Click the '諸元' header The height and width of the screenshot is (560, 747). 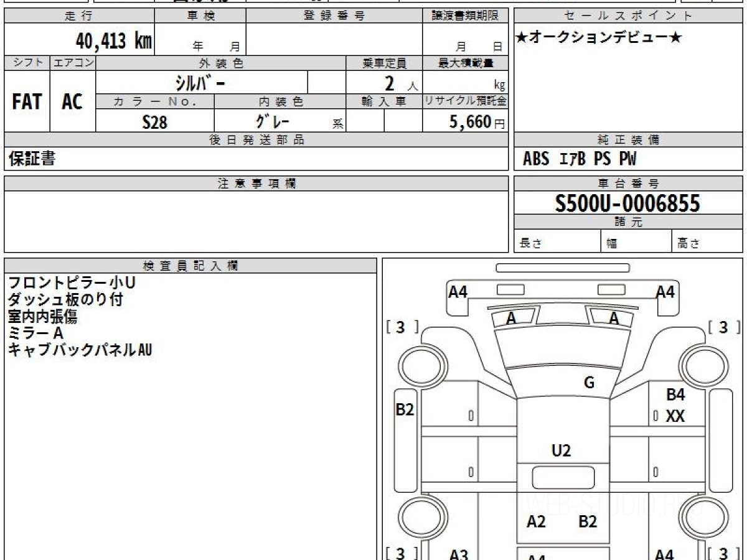(629, 222)
